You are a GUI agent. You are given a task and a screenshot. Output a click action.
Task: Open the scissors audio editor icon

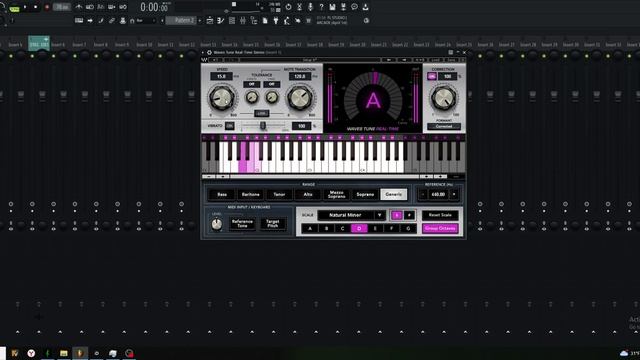pyautogui.click(x=299, y=7)
